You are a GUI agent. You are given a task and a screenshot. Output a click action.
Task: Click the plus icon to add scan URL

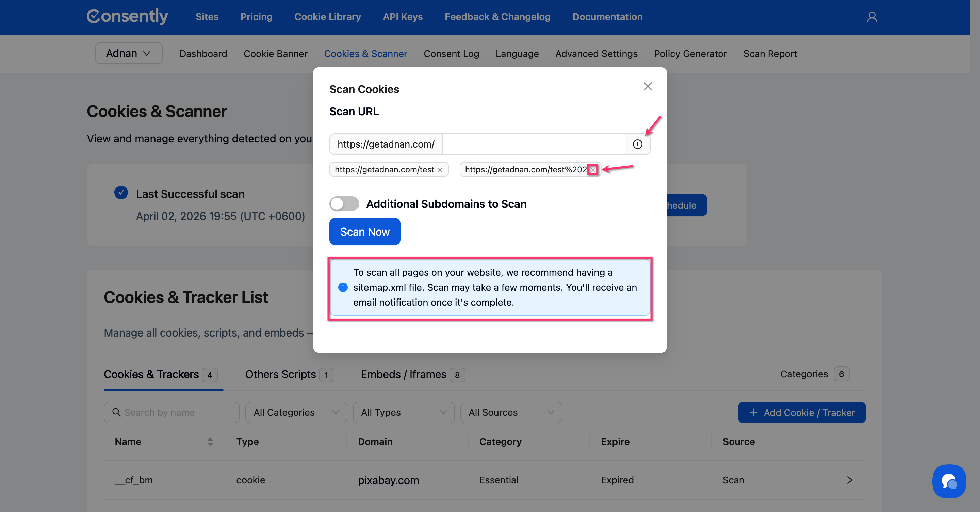tap(637, 144)
